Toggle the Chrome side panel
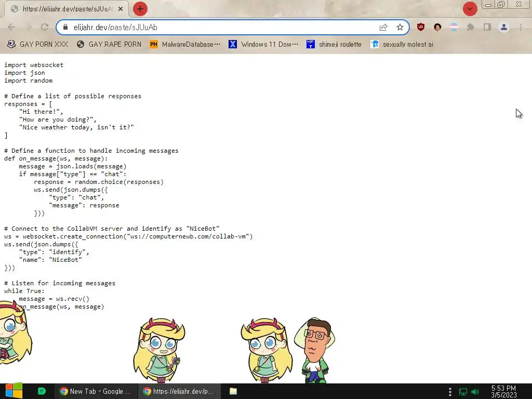This screenshot has width=532, height=399. (x=487, y=27)
